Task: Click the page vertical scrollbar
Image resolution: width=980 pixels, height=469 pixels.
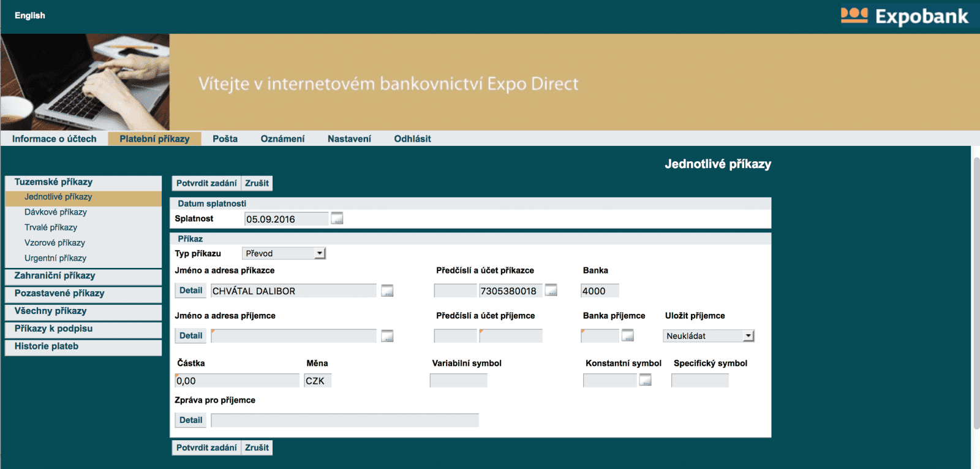Action: click(x=976, y=293)
